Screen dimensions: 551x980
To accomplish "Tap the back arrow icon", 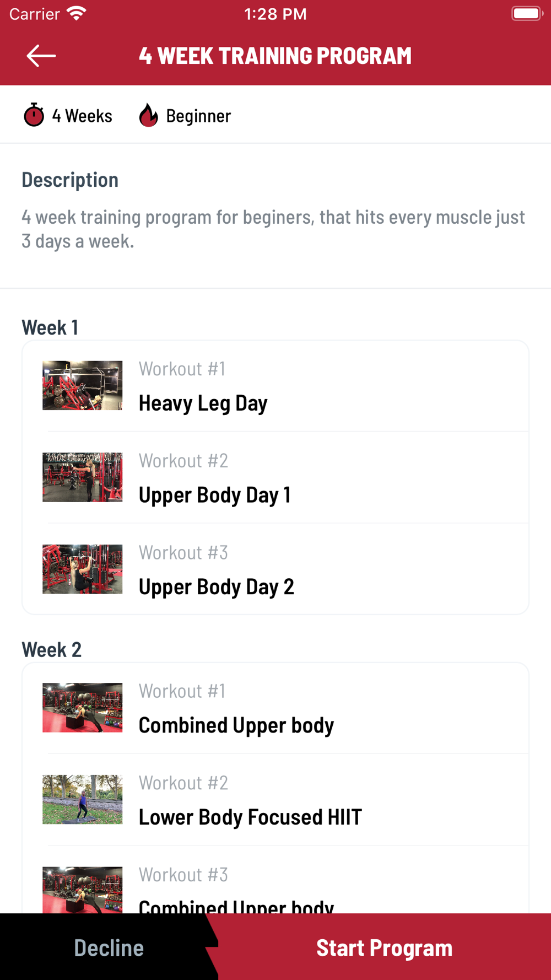I will pos(41,56).
